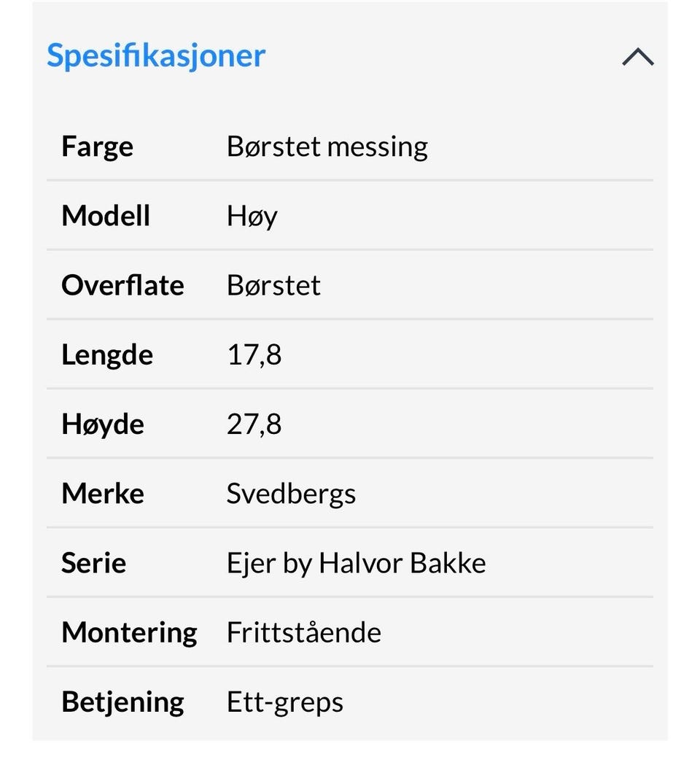Screen dimensions: 700x765
Task: Click the Børstet surface value
Action: click(273, 285)
